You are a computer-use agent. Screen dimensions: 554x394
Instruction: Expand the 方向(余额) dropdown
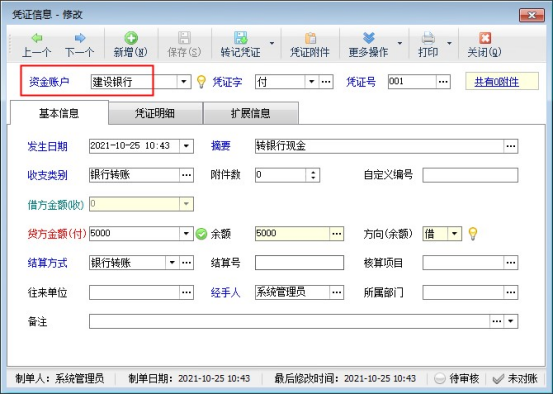click(454, 234)
